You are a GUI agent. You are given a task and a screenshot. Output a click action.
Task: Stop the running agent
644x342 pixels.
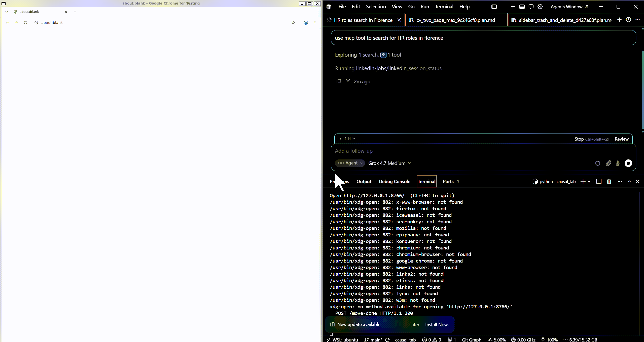coord(591,139)
